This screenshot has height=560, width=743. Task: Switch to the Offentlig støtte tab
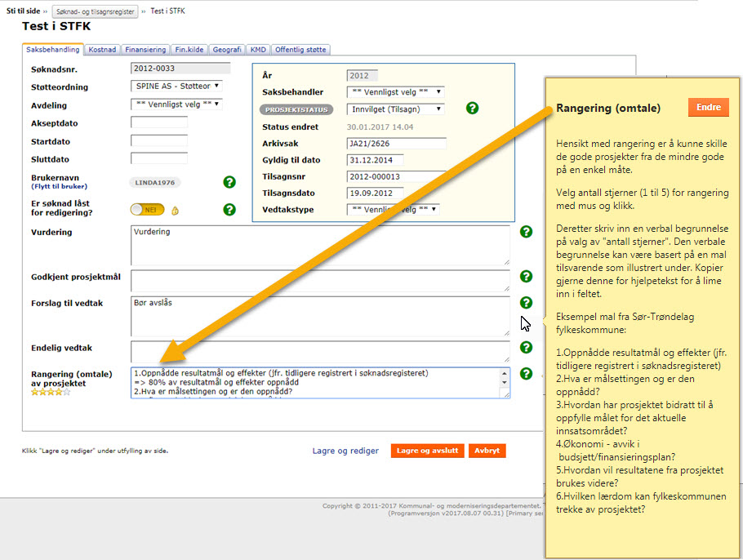(300, 50)
